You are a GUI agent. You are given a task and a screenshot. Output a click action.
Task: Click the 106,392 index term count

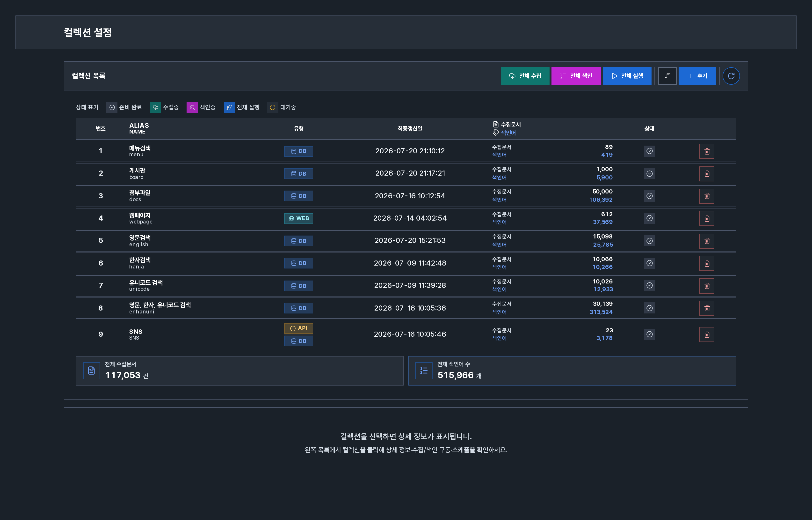[x=601, y=200]
